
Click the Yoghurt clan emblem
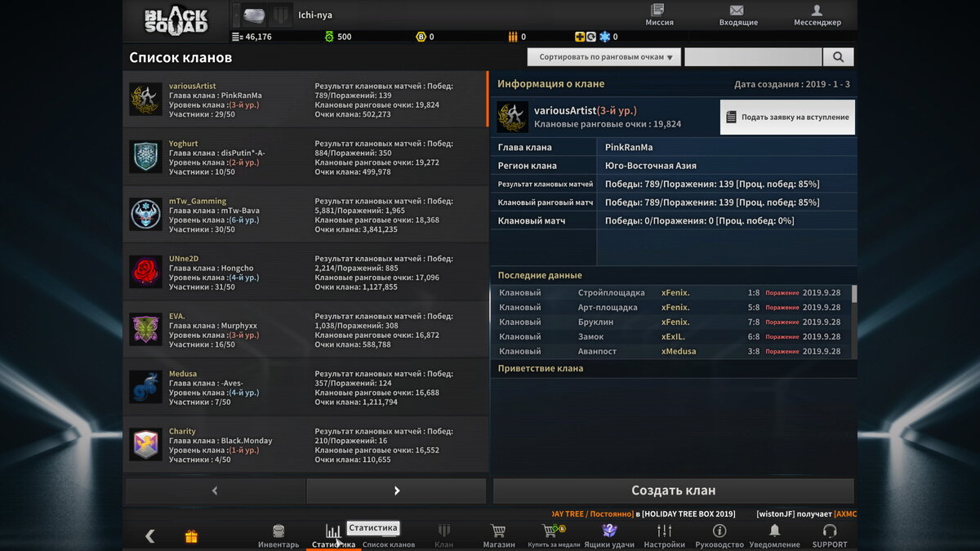tap(145, 157)
